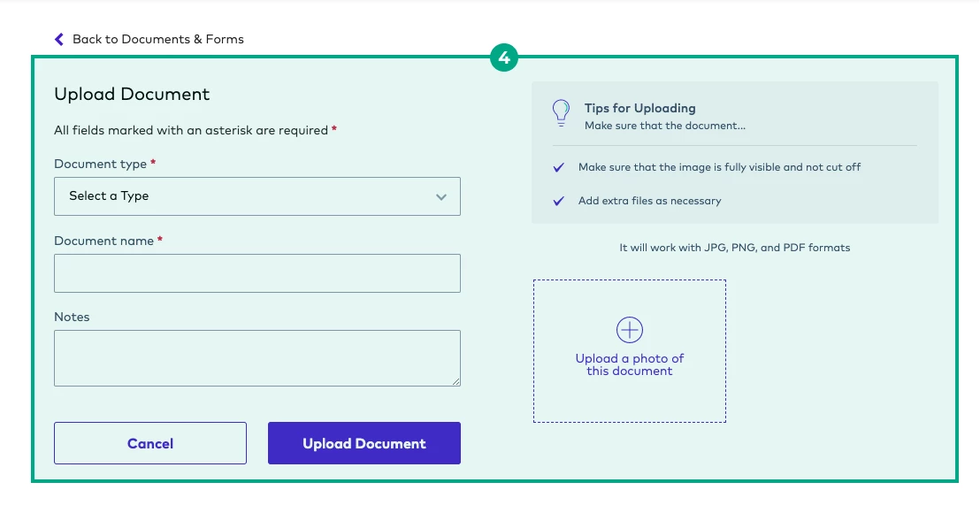Collapse the Document type selector
The width and height of the screenshot is (980, 513).
[256, 196]
